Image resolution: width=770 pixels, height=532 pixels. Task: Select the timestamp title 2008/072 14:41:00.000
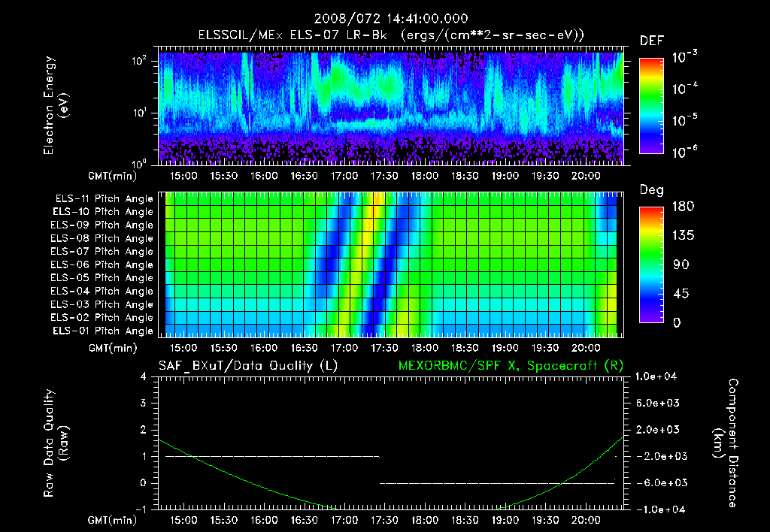391,19
